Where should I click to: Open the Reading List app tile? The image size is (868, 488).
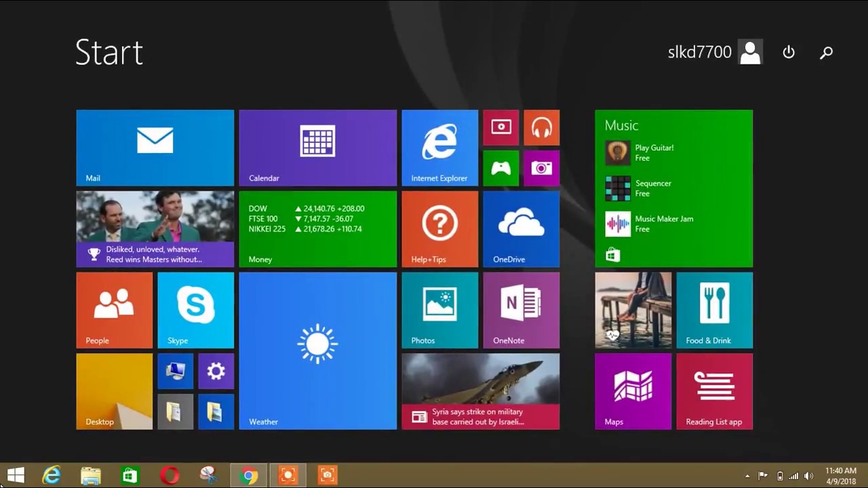pos(714,392)
